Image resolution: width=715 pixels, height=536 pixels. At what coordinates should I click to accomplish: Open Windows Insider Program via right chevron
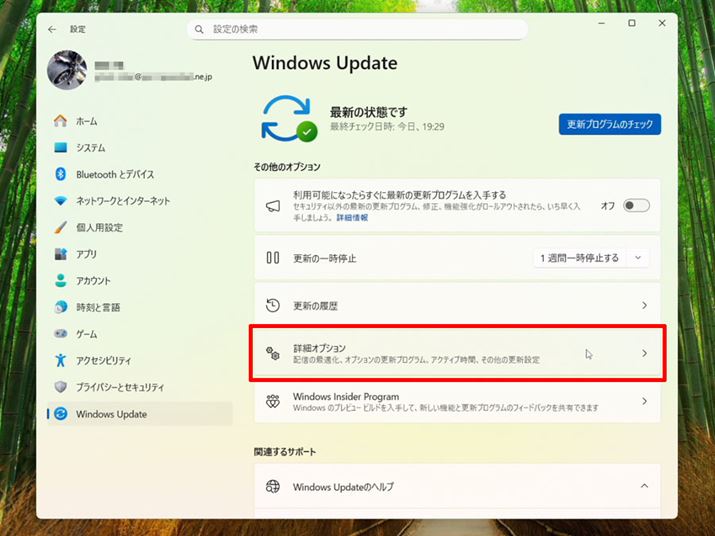644,401
